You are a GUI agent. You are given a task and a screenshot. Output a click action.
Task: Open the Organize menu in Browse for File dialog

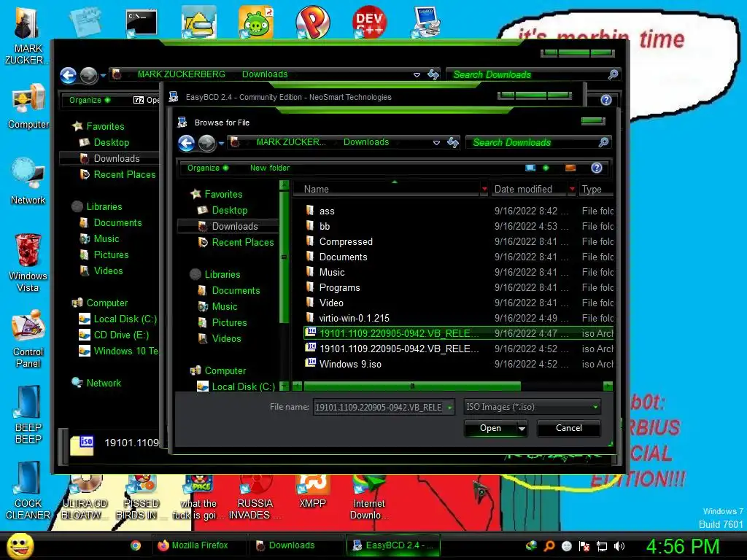click(x=208, y=168)
